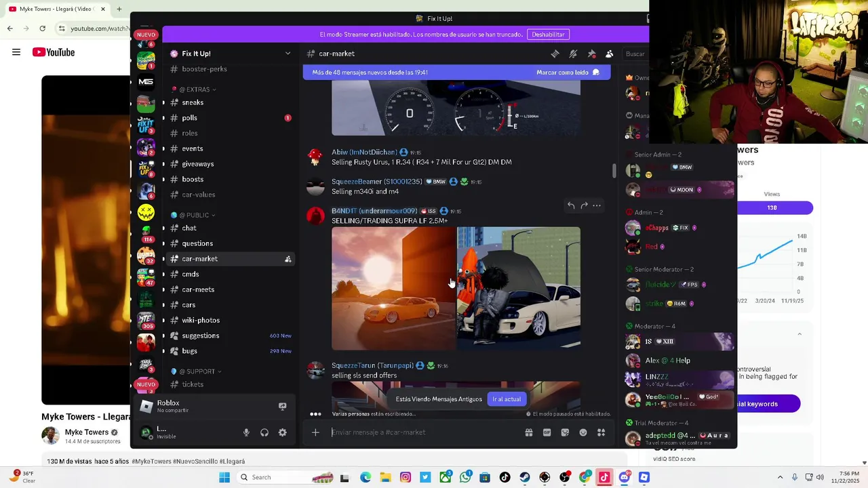
Task: Click the message input for #car-market
Action: pos(424,432)
